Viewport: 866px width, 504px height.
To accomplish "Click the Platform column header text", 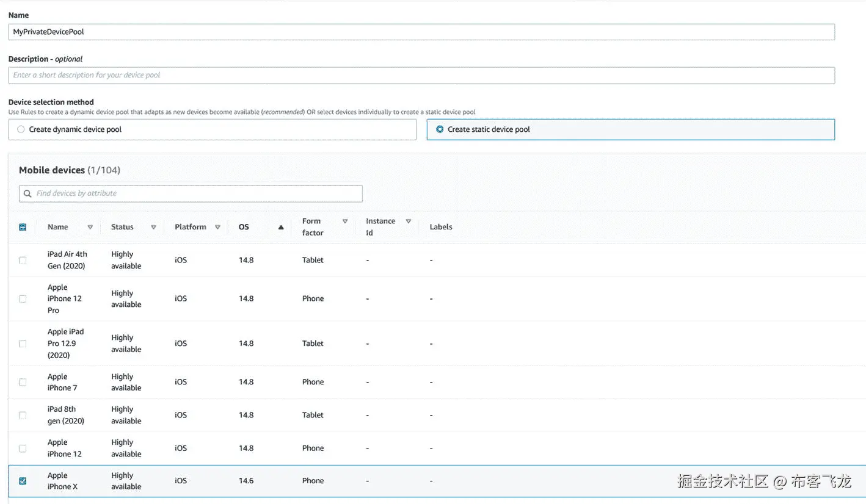I will (191, 227).
